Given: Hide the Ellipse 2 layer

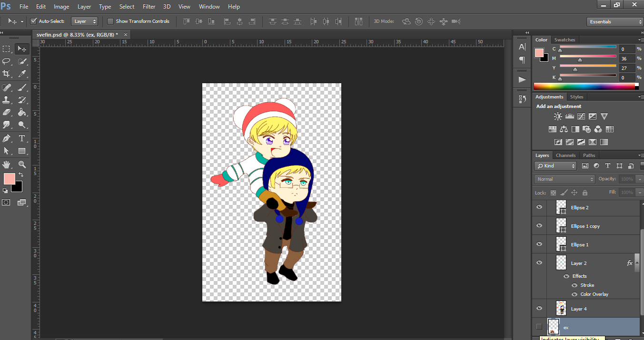Looking at the screenshot, I should 539,207.
